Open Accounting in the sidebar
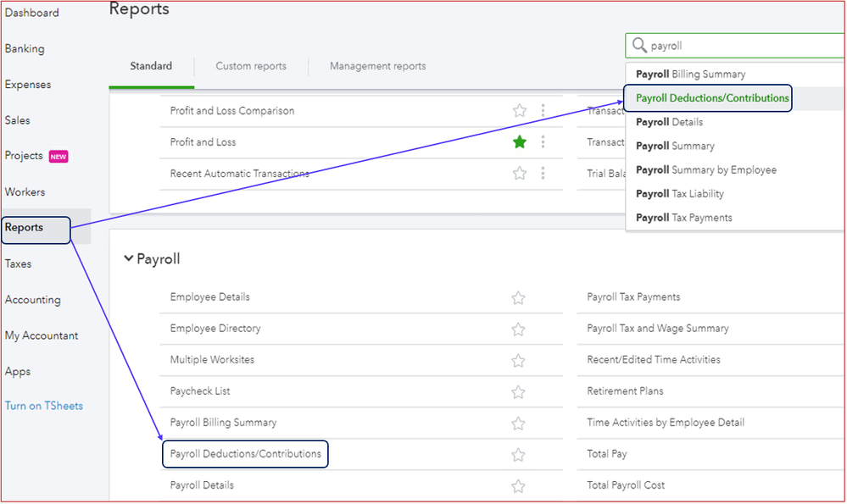This screenshot has height=504, width=847. pyautogui.click(x=33, y=300)
